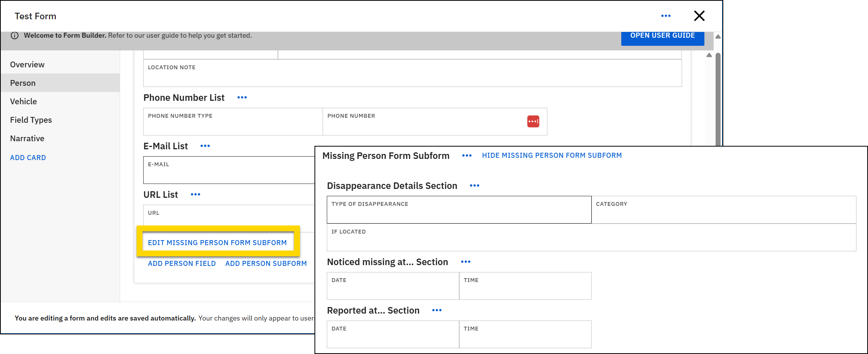Switch to the Narrative card

pyautogui.click(x=27, y=139)
